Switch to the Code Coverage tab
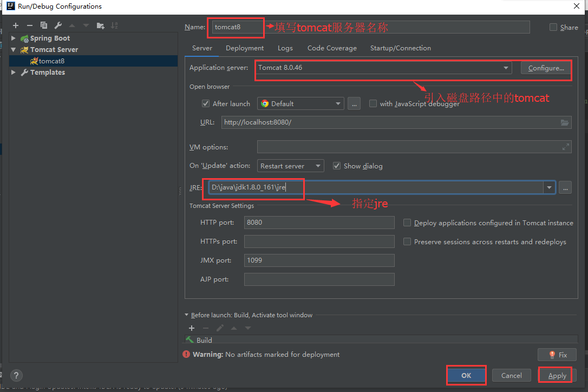Viewport: 588px width, 392px height. pyautogui.click(x=332, y=48)
